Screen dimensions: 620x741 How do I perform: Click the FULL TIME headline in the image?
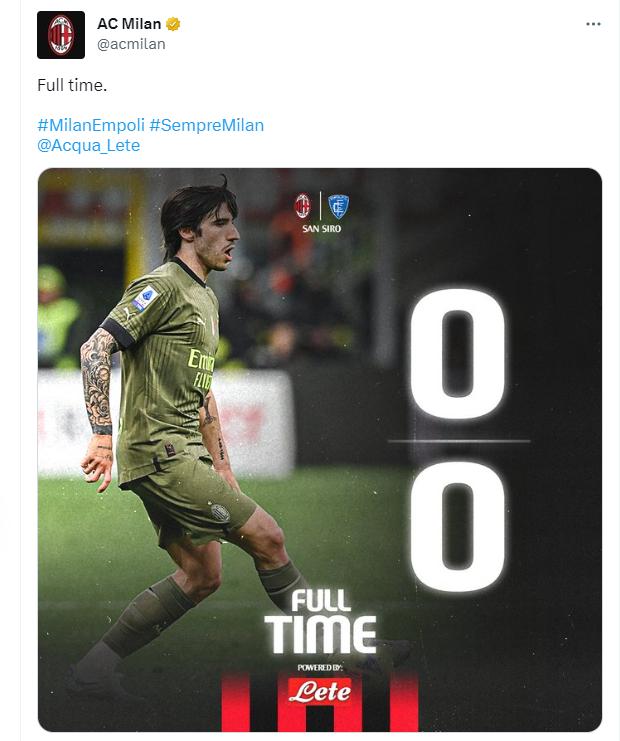(x=320, y=621)
